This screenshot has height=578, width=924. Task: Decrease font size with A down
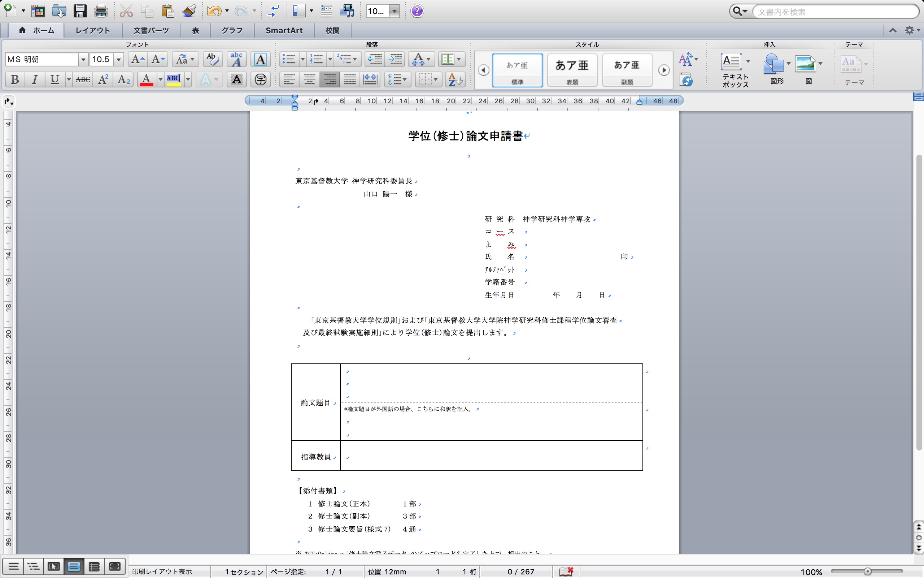tap(158, 59)
